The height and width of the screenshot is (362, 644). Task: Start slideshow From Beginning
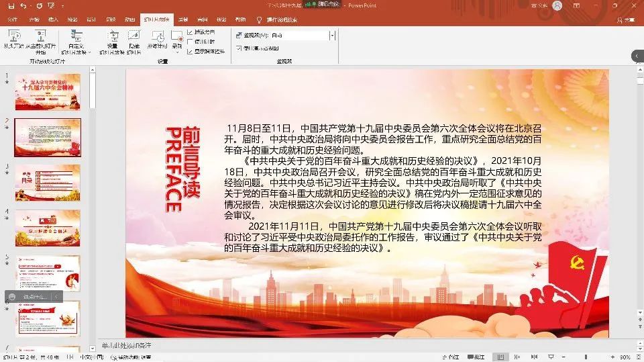pos(12,40)
